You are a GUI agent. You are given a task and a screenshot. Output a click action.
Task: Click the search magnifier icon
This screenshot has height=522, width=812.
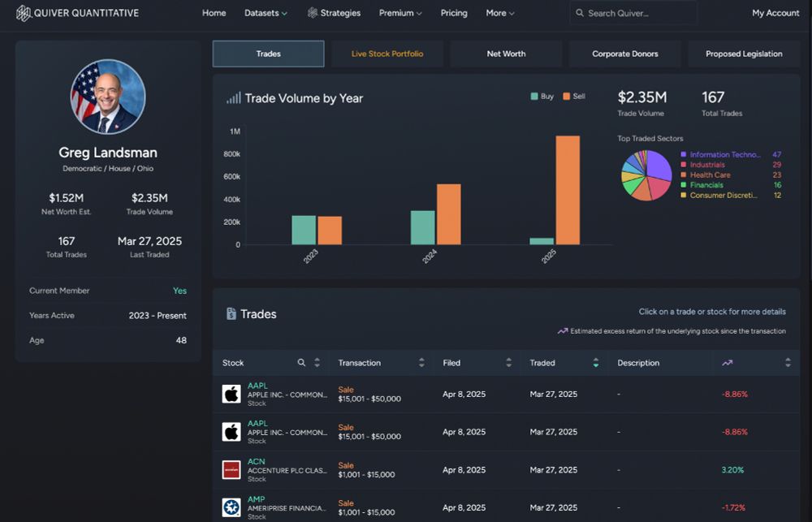pyautogui.click(x=580, y=13)
